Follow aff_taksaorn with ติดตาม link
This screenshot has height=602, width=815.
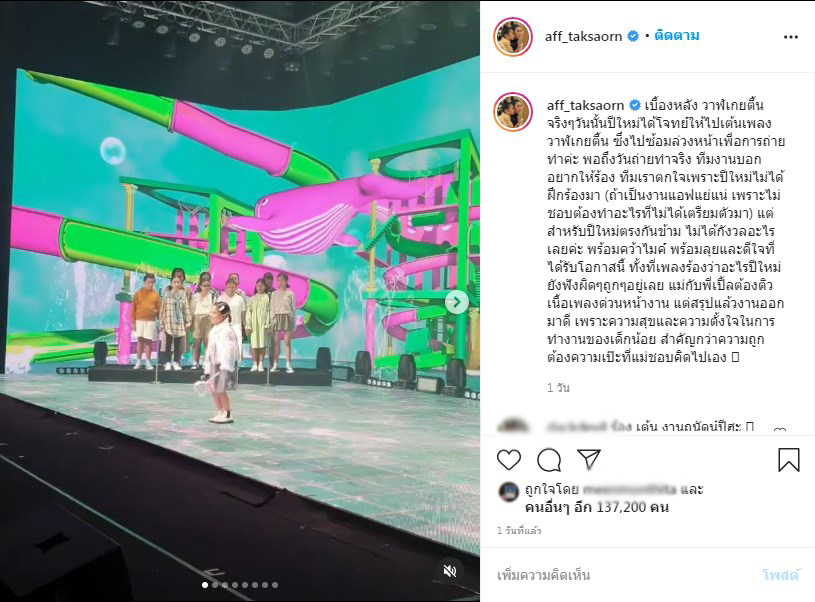677,35
